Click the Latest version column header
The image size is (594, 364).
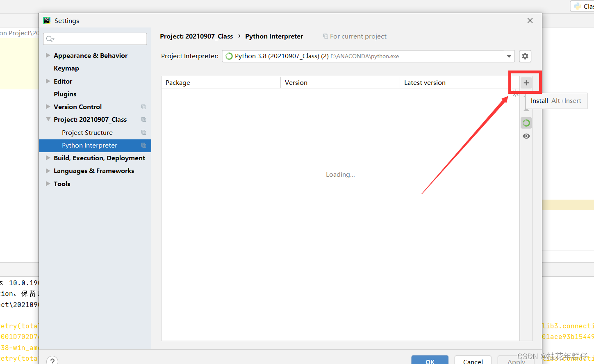click(x=460, y=82)
